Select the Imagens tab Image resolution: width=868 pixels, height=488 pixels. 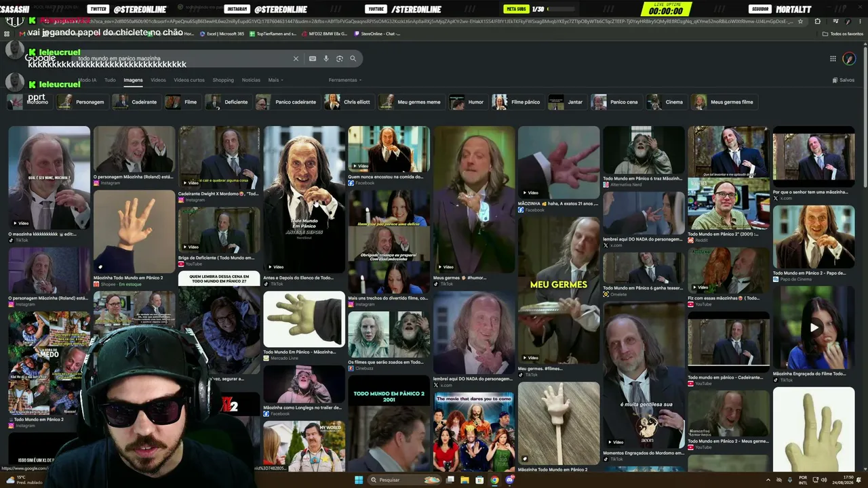point(133,80)
